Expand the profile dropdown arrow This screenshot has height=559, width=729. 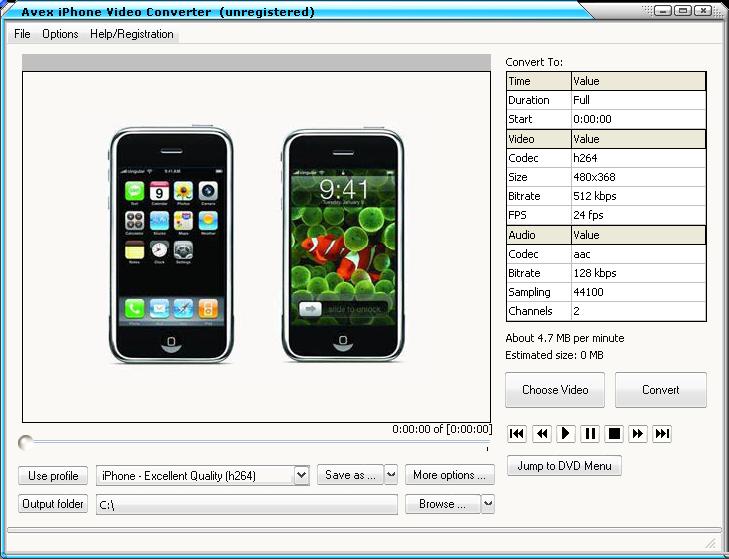pos(302,475)
